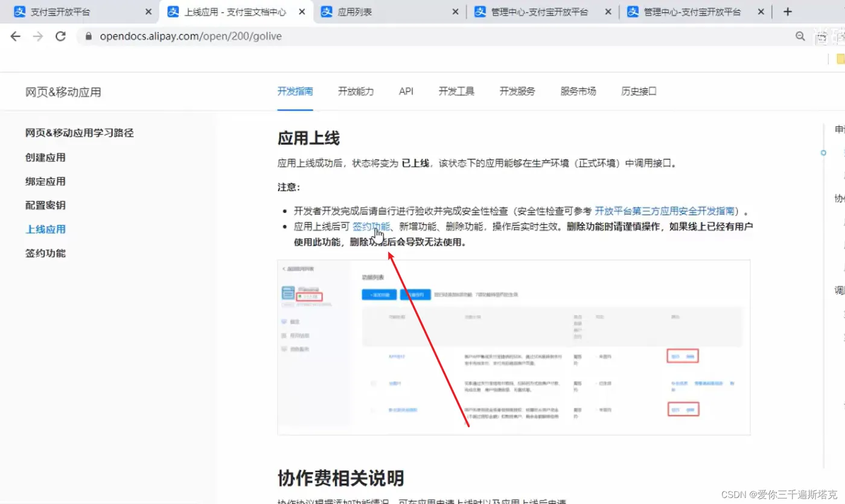Select 上线应用 in the sidebar

(45, 229)
